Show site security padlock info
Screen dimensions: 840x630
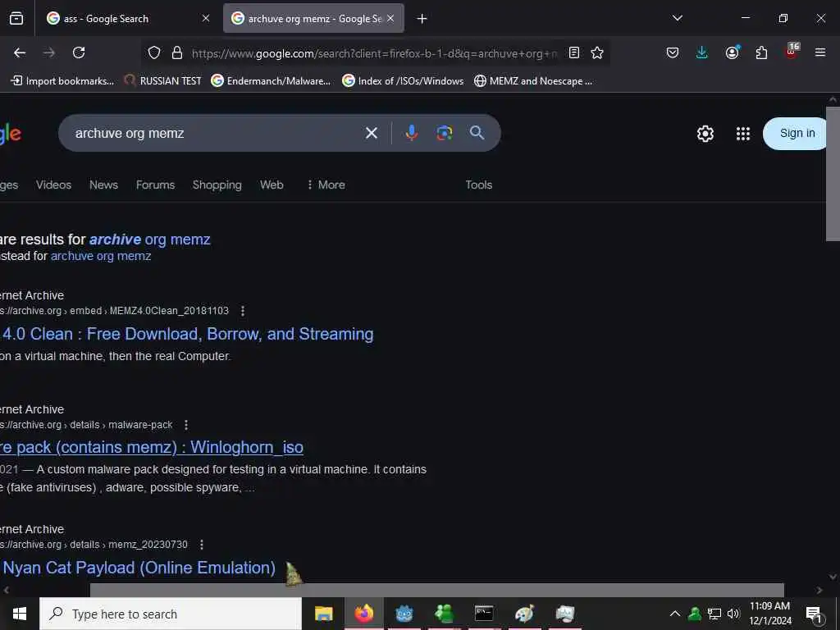(177, 52)
